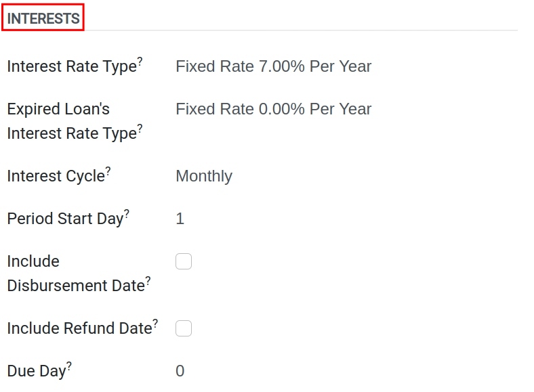This screenshot has height=392, width=534.
Task: Enable the Include Disbursement Date checkbox
Action: pos(184,261)
